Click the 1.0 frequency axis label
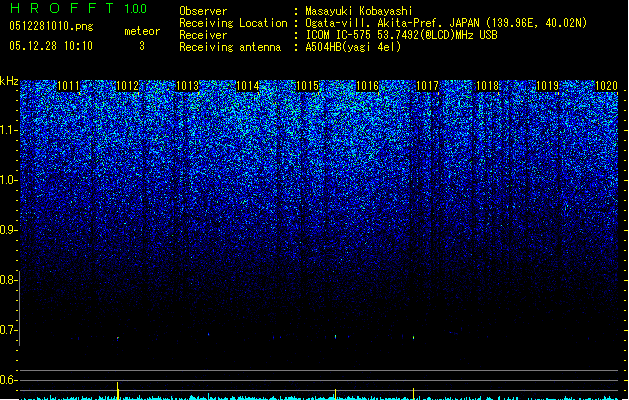The image size is (629, 400). [x=9, y=180]
